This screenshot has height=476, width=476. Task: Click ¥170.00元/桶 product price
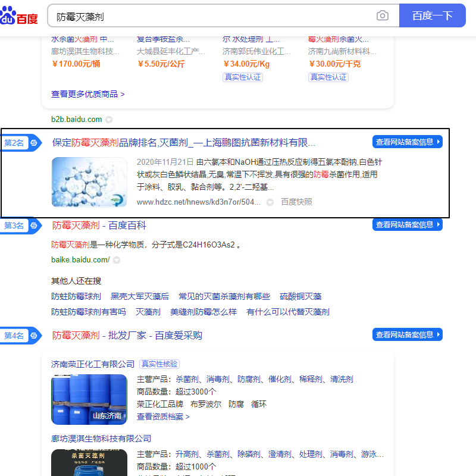[76, 64]
